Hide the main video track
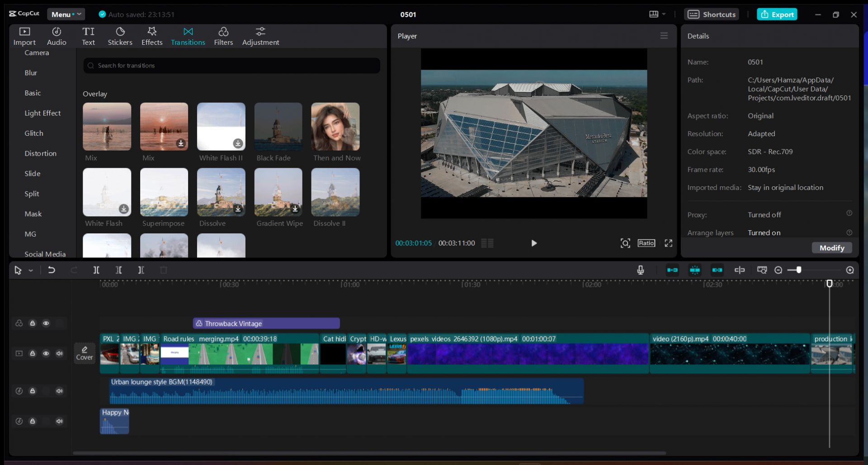This screenshot has width=868, height=465. (46, 353)
